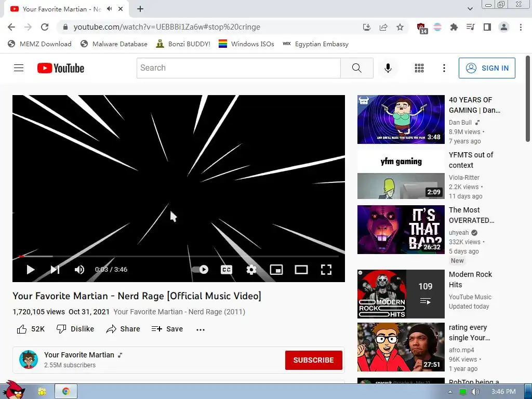Toggle Chrome side panel
Viewport: 532px width, 399px height.
[487, 27]
